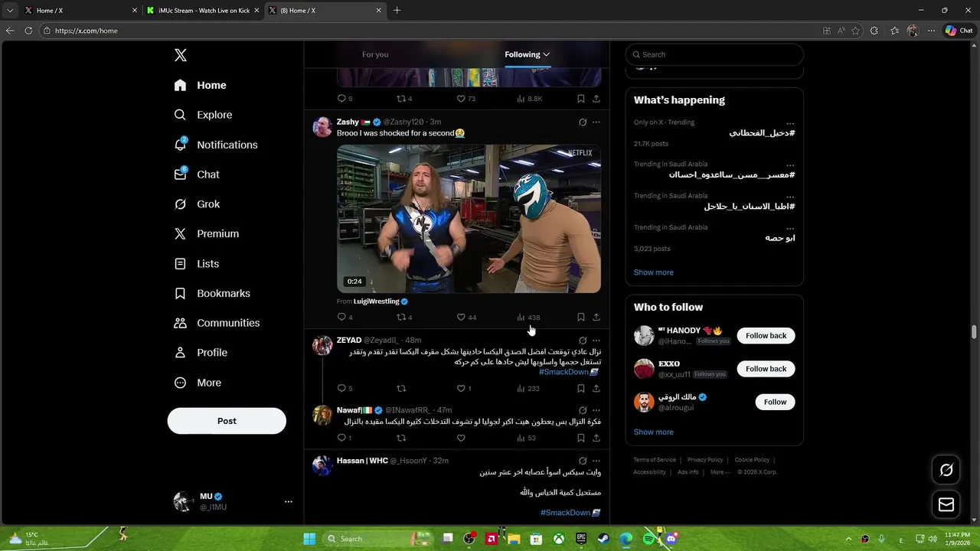Switch to iMUc Stream Kick tab
Viewport: 980px width, 551px height.
point(203,11)
